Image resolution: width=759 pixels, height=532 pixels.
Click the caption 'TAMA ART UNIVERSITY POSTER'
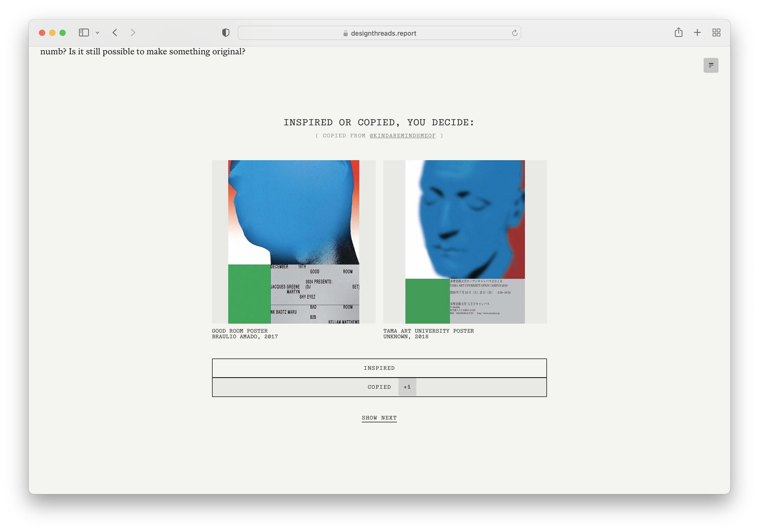click(428, 331)
